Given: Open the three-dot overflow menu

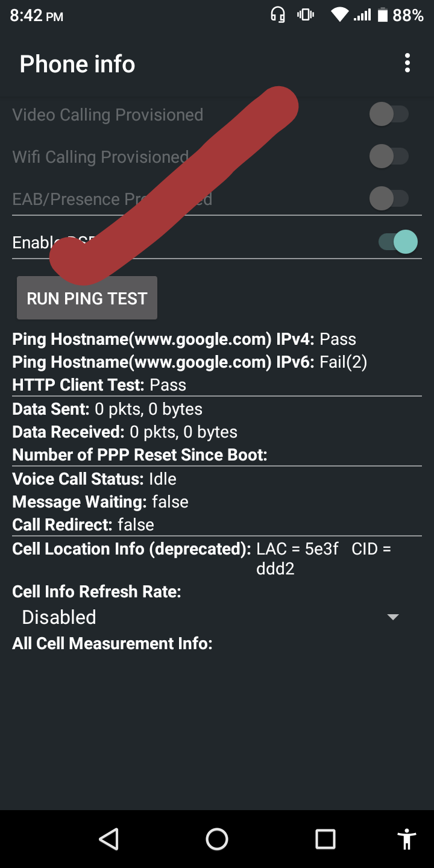Looking at the screenshot, I should point(407,63).
